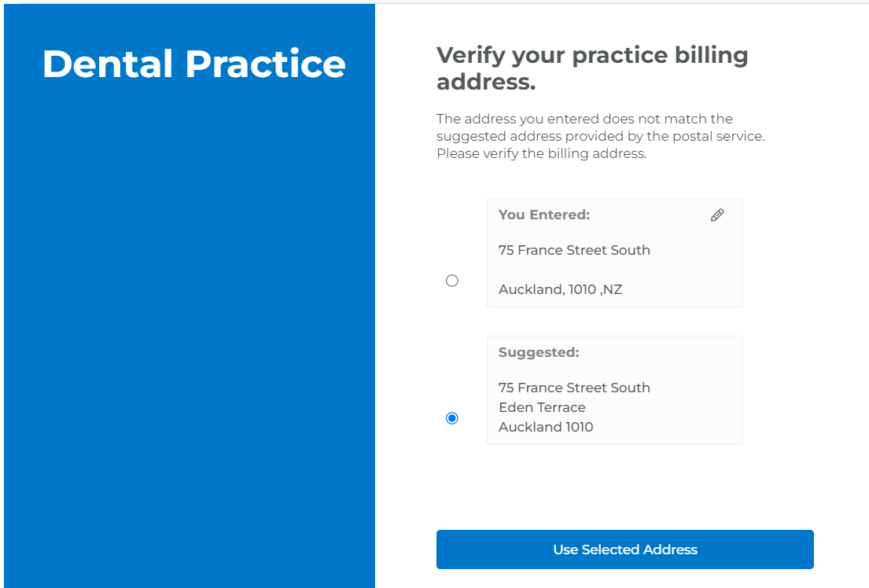The image size is (869, 588).
Task: Click the Use Selected Address button
Action: coord(624,549)
